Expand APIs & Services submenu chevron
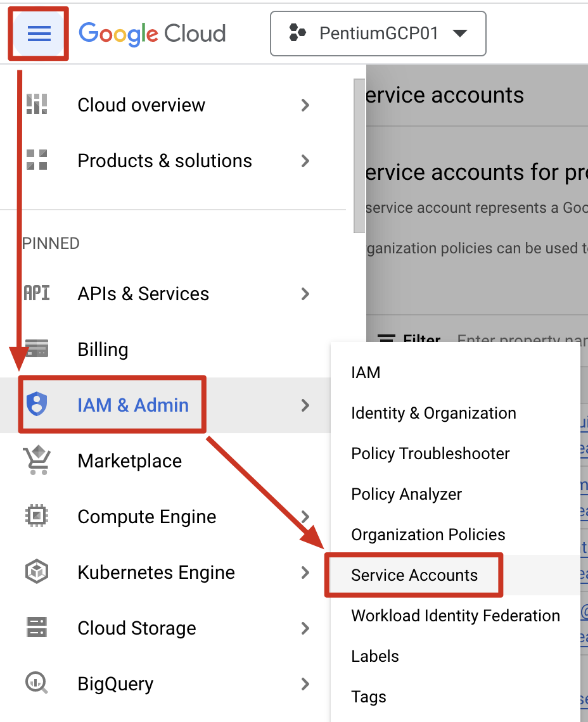Viewport: 588px width, 722px height. tap(305, 294)
